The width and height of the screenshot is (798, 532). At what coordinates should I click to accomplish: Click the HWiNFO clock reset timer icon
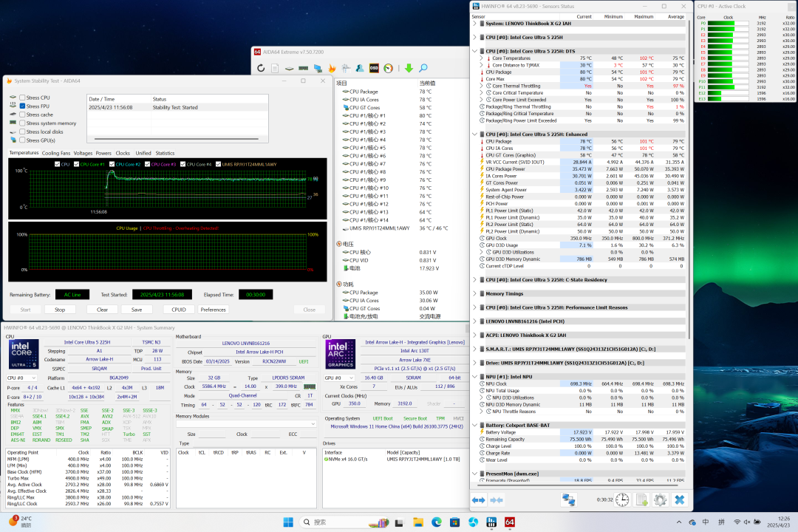pos(622,500)
